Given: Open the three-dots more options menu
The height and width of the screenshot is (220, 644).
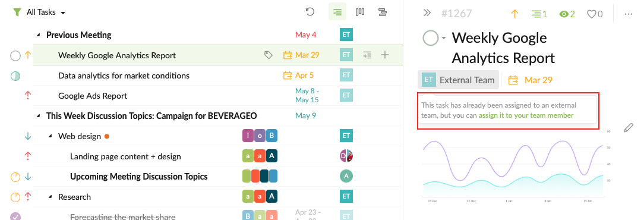Looking at the screenshot, I should pyautogui.click(x=628, y=14).
